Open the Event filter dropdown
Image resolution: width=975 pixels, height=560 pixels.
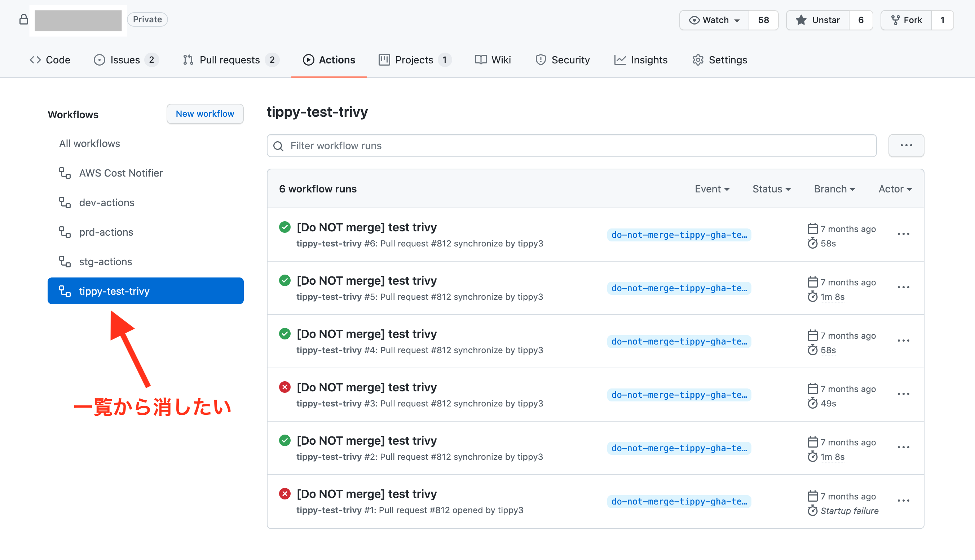712,189
